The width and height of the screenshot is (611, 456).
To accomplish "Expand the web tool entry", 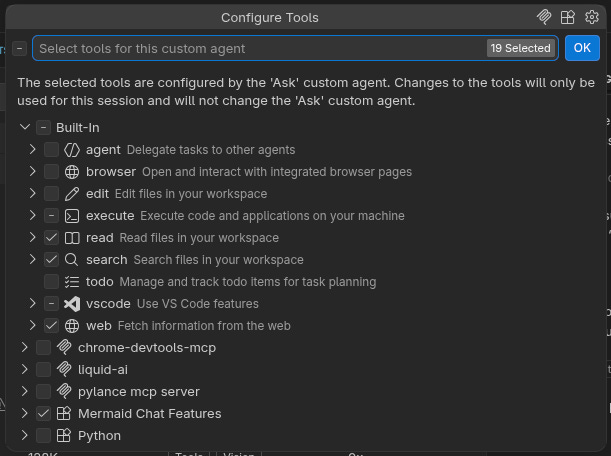I will click(x=33, y=326).
